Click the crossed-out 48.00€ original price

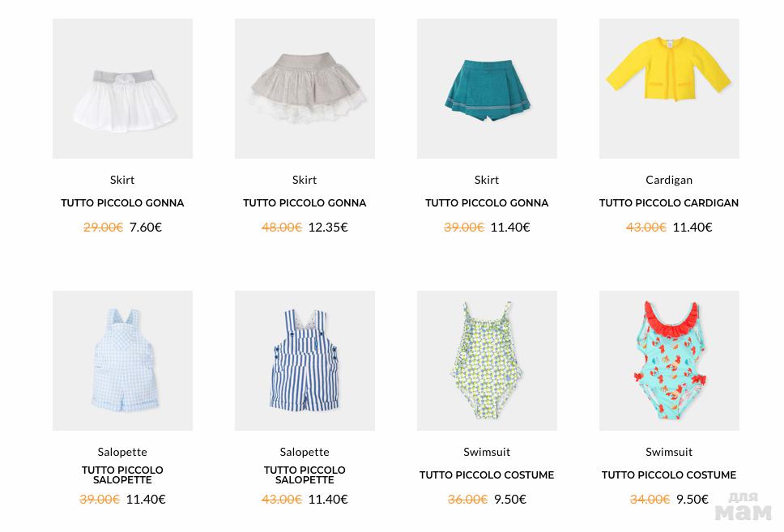coord(282,228)
